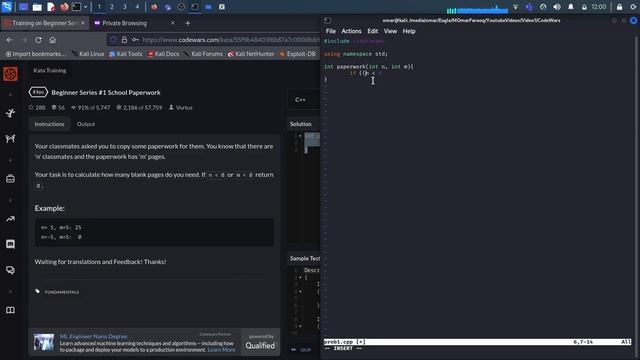Go to the Firefox home page
Screen dimensions: 640x360
[53, 40]
